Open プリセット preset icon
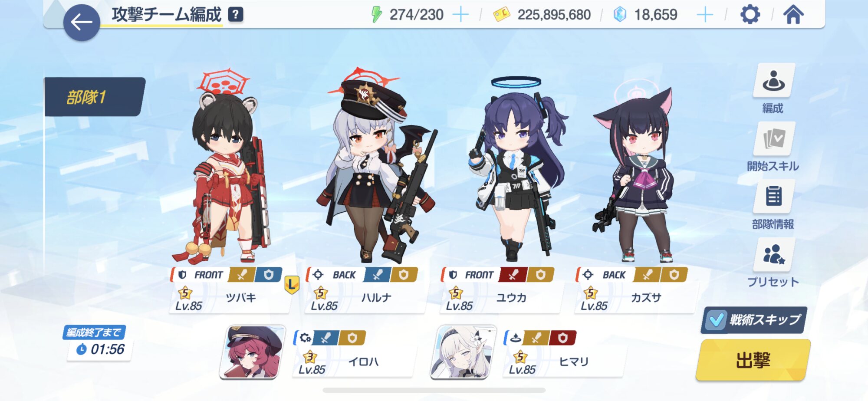 (x=773, y=255)
